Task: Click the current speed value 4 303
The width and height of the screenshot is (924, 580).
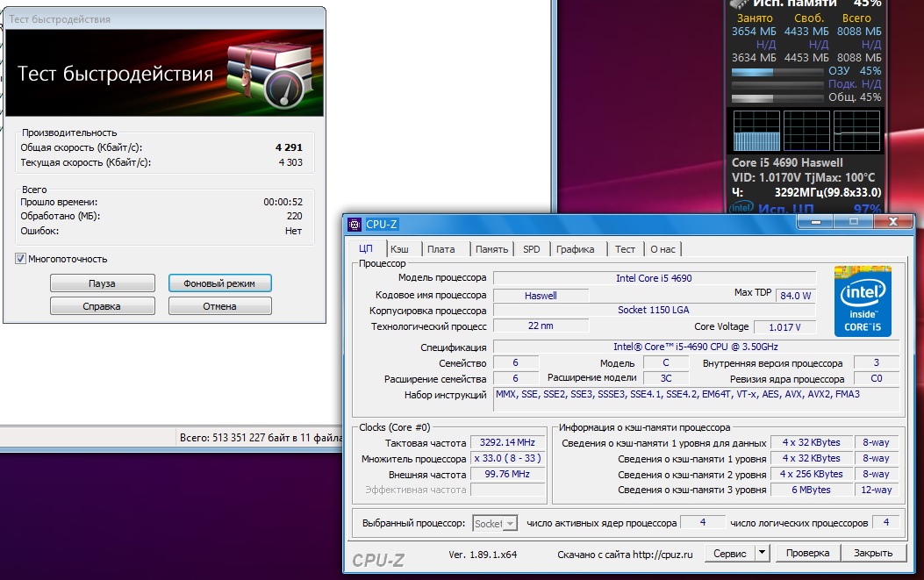Action: [x=290, y=162]
